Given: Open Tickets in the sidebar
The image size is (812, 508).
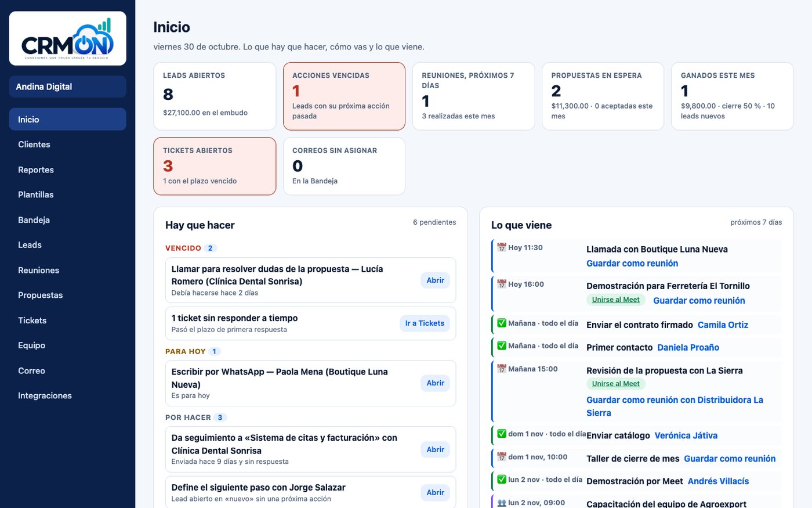Looking at the screenshot, I should [67, 320].
